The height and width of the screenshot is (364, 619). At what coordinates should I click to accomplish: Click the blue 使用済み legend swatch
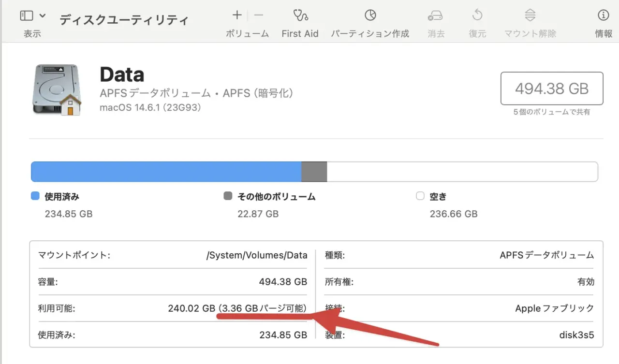[x=35, y=196]
